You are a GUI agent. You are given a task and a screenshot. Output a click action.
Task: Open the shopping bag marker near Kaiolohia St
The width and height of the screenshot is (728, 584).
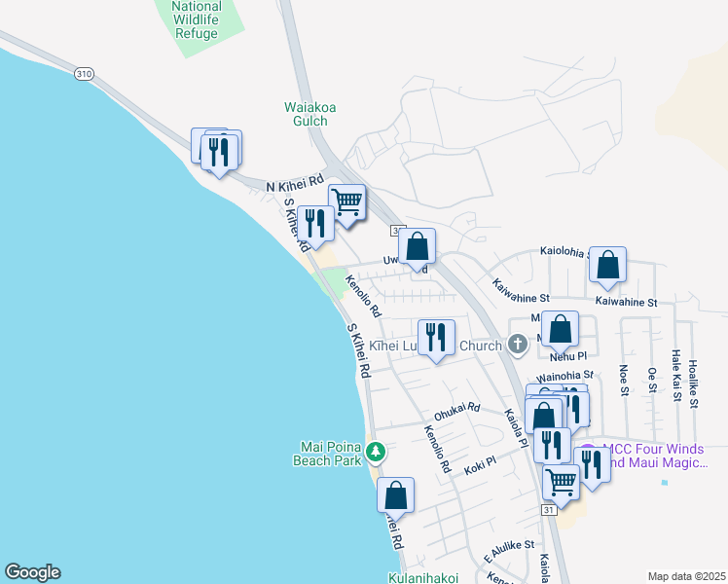click(x=607, y=266)
